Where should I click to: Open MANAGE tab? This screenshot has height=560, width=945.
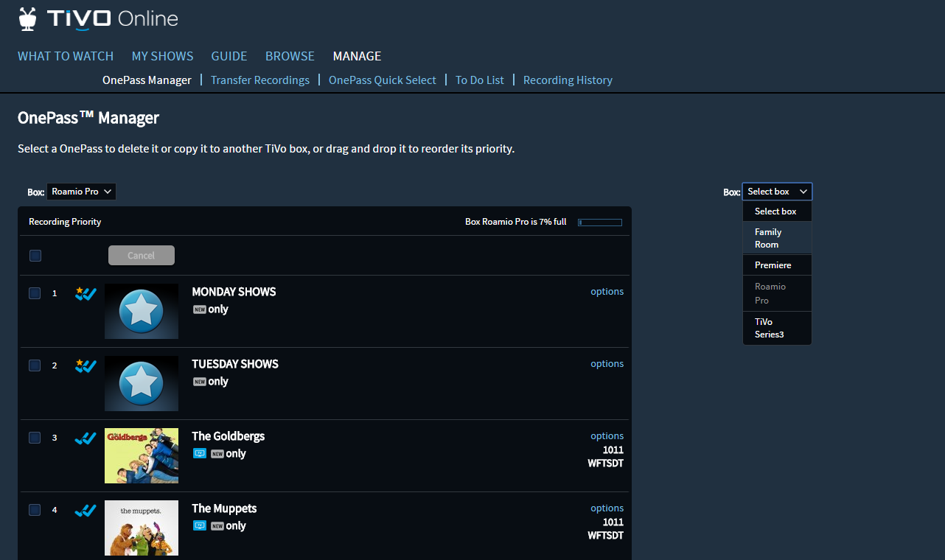pos(357,56)
